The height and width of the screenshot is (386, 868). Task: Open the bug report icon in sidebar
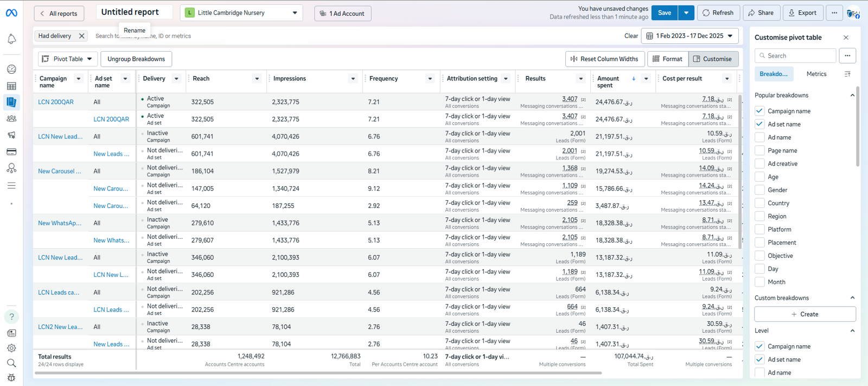(11, 377)
